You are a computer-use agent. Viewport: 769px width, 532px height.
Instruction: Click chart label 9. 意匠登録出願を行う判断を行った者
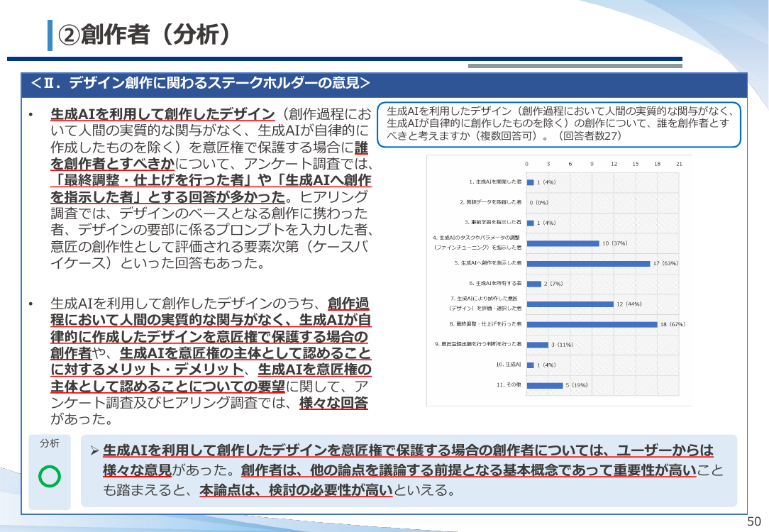(x=478, y=344)
